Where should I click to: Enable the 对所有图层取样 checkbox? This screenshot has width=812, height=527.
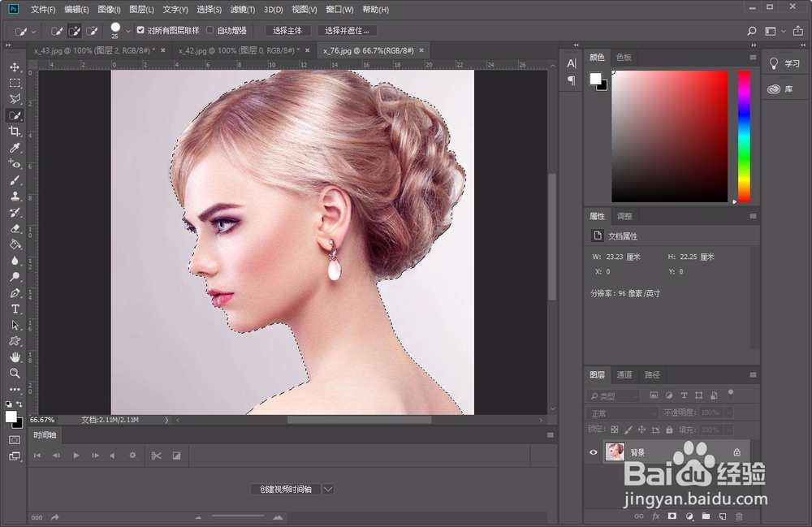(x=140, y=30)
